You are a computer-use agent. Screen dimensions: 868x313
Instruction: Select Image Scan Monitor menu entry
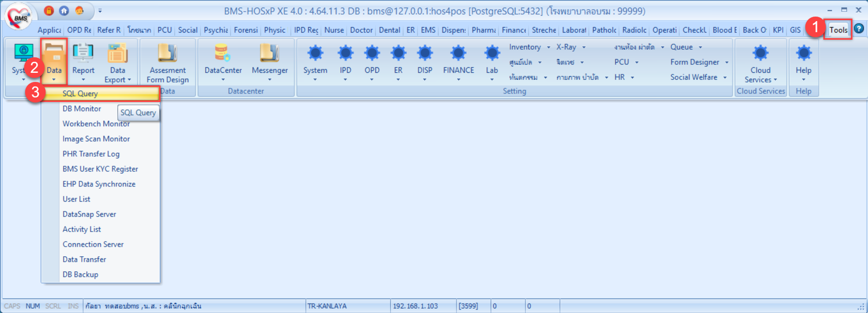[101, 139]
